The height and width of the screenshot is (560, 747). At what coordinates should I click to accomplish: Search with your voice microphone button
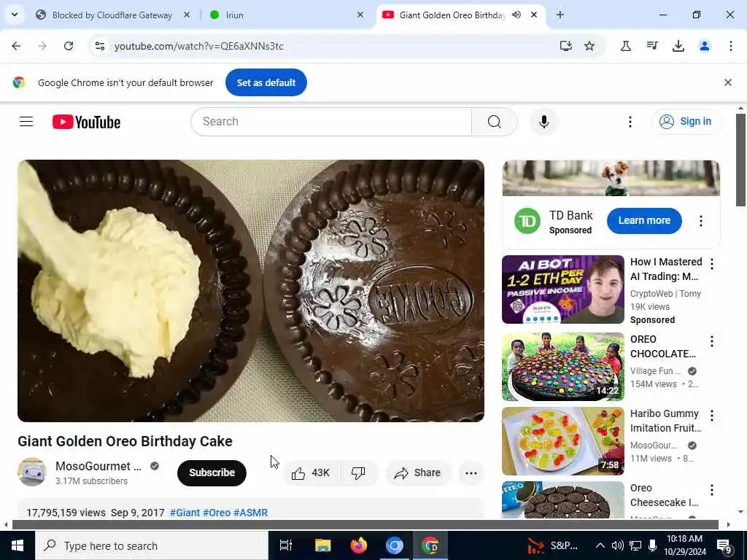(x=543, y=122)
